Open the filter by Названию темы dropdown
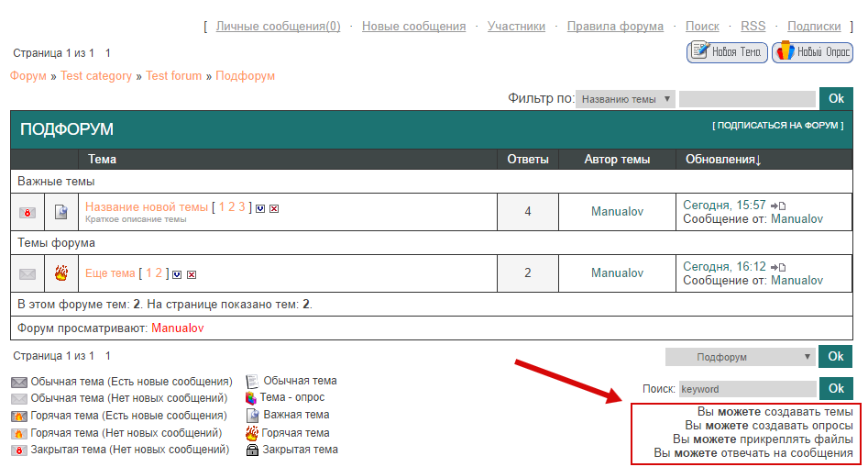The width and height of the screenshot is (868, 467). point(625,99)
